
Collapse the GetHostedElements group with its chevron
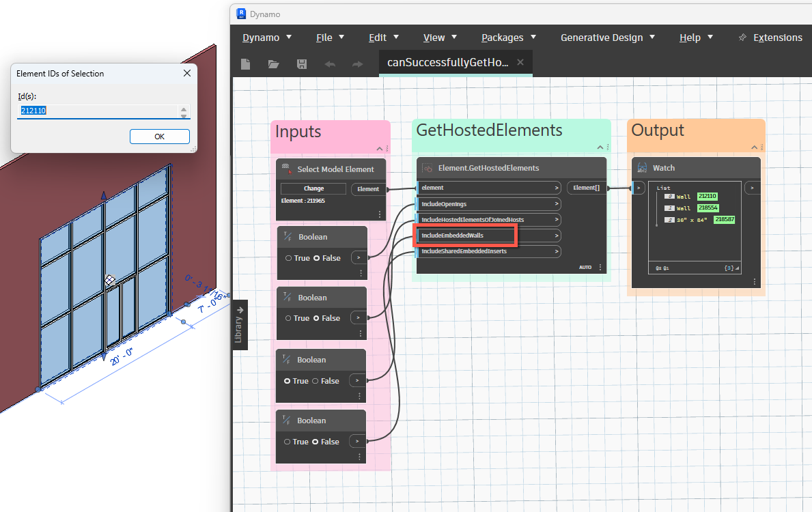(600, 147)
